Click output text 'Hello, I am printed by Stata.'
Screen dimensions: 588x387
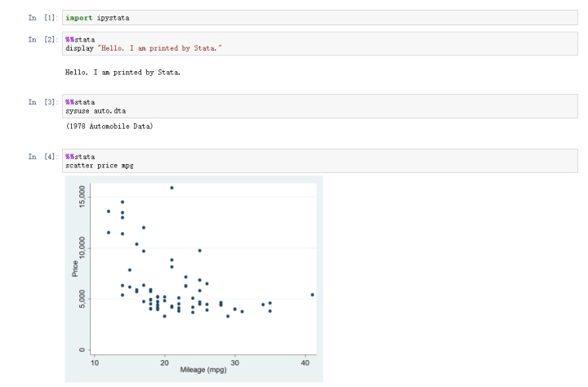122,73
